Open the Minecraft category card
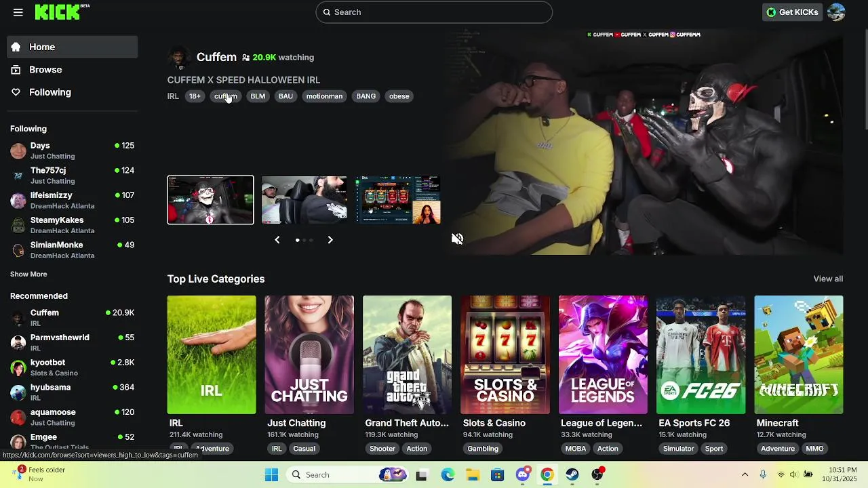The image size is (868, 488). (799, 354)
